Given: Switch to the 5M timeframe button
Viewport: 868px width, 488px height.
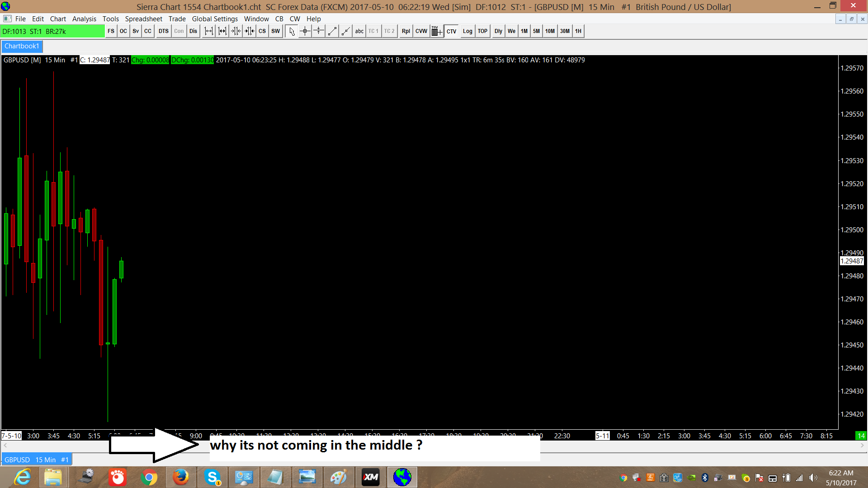Looking at the screenshot, I should 536,31.
